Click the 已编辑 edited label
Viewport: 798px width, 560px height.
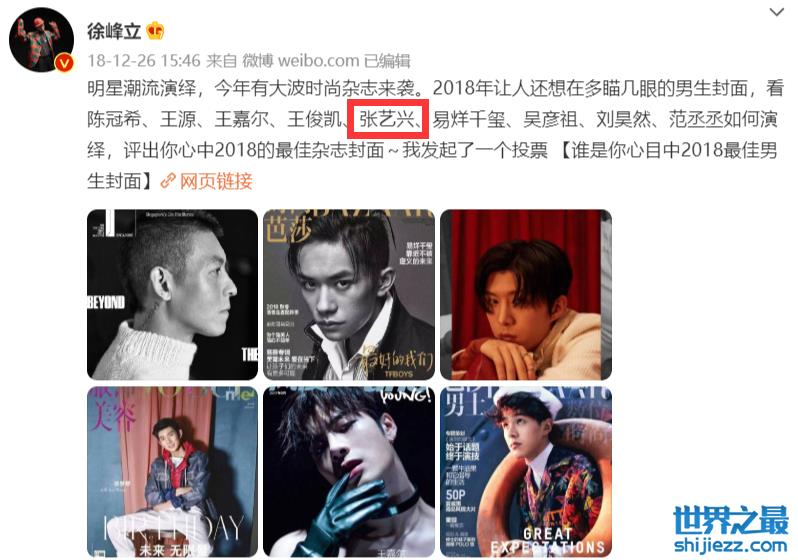pyautogui.click(x=387, y=61)
